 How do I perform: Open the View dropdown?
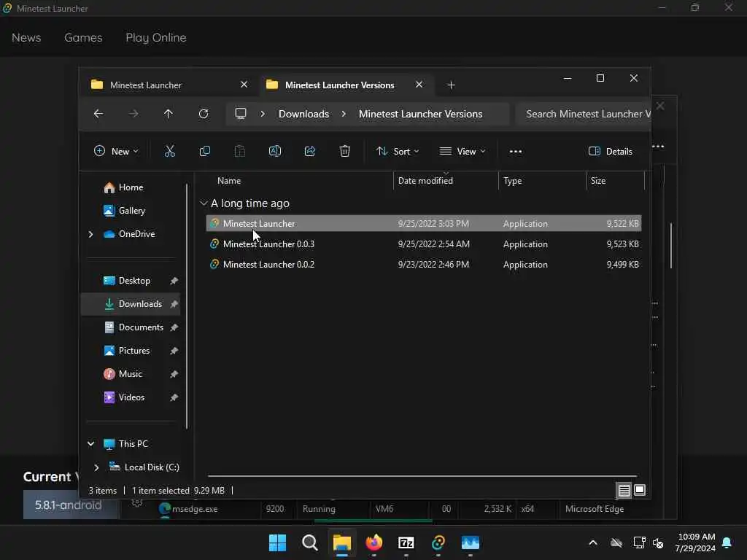(462, 152)
